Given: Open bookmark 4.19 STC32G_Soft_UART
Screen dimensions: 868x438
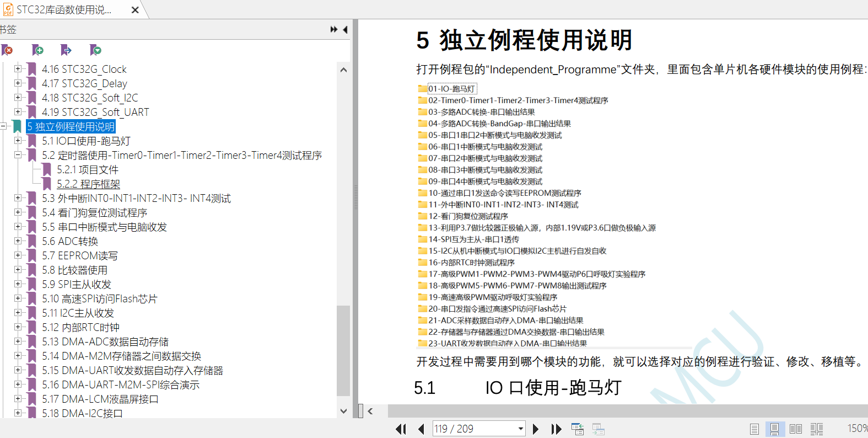Looking at the screenshot, I should tap(95, 112).
